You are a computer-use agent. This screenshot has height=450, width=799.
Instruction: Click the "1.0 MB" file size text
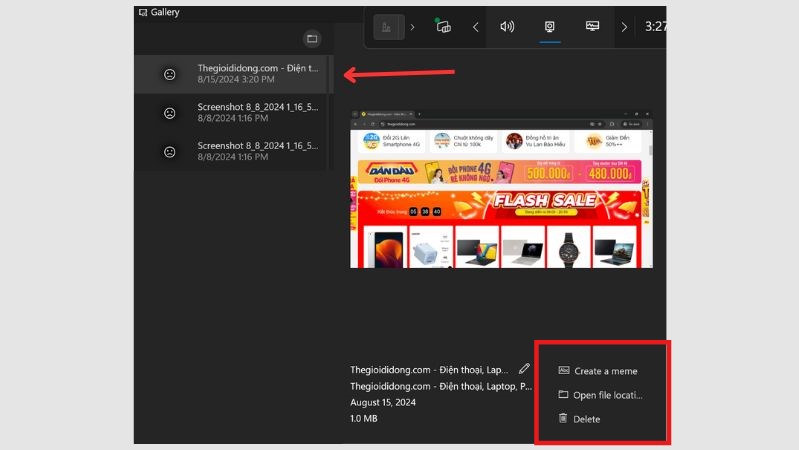click(364, 418)
